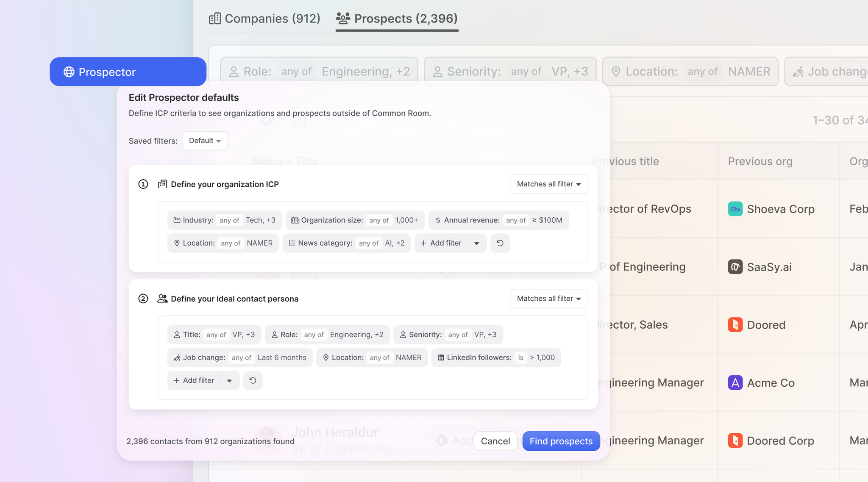The image size is (868, 482).
Task: Click the Doored Corp logo icon
Action: tap(735, 440)
